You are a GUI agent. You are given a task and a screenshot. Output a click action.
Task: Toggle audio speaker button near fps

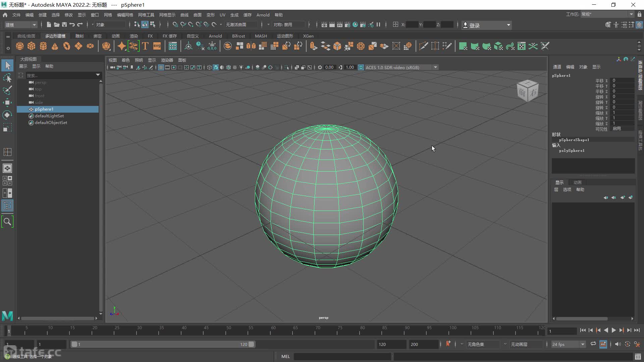tap(618, 344)
